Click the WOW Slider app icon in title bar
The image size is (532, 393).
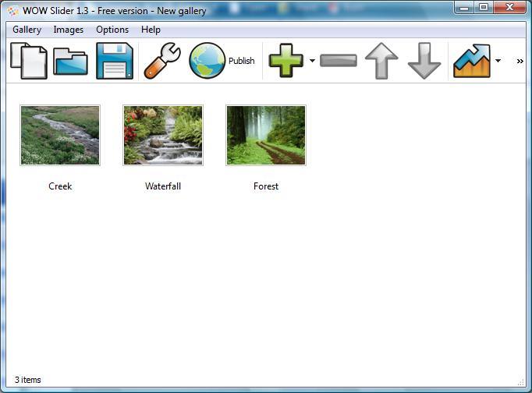[x=13, y=11]
